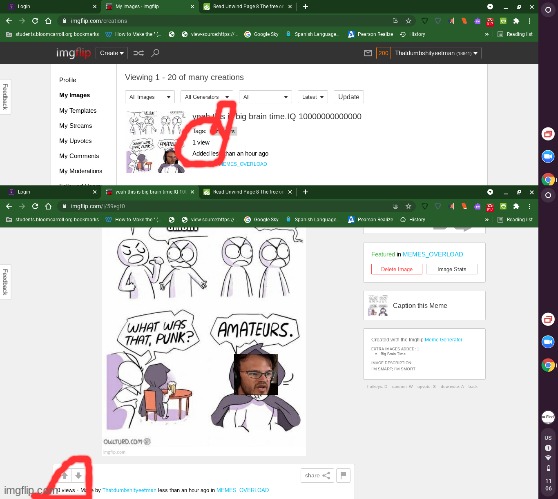Expand the Create dropdown in the imgflip header
This screenshot has height=499, width=558.
(x=111, y=53)
